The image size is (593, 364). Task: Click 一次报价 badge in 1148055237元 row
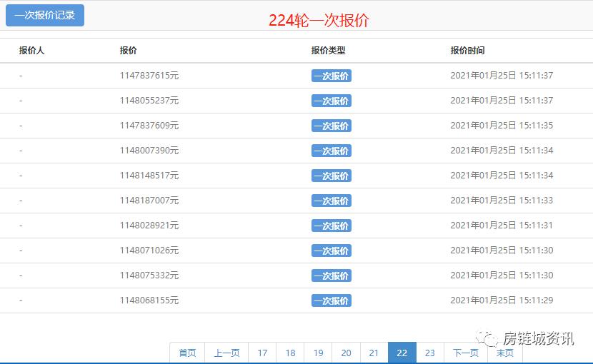click(332, 101)
